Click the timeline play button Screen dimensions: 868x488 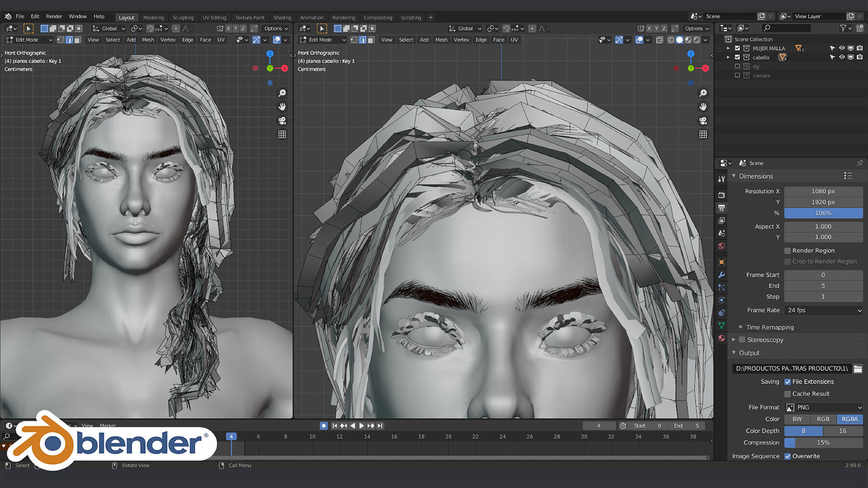(361, 425)
